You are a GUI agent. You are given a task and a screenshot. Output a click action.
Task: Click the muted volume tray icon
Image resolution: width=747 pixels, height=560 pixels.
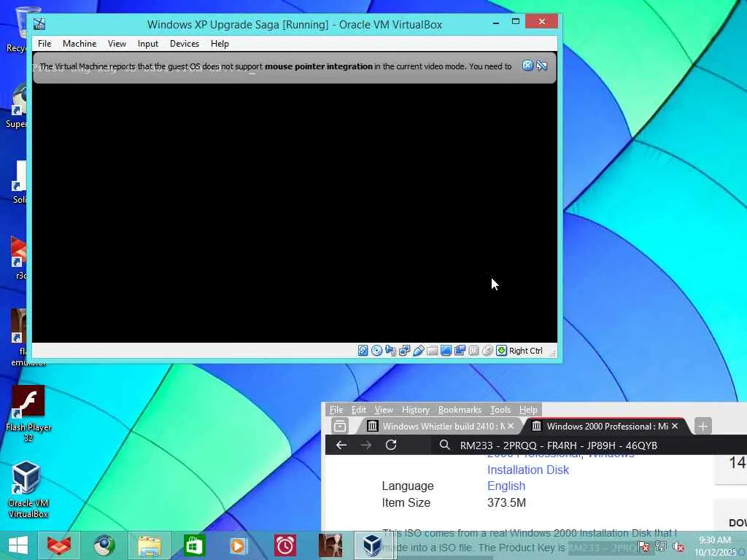coord(679,545)
